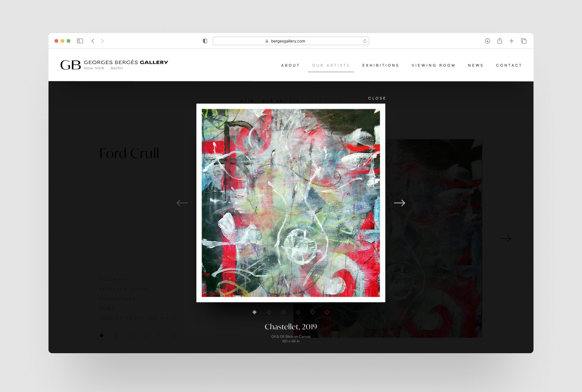
Task: Open the News item in the top navigation
Action: pos(476,65)
